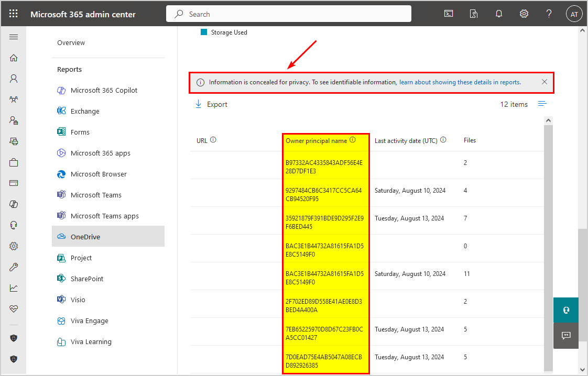The height and width of the screenshot is (376, 588).
Task: Click the Home icon in left rail
Action: [14, 58]
